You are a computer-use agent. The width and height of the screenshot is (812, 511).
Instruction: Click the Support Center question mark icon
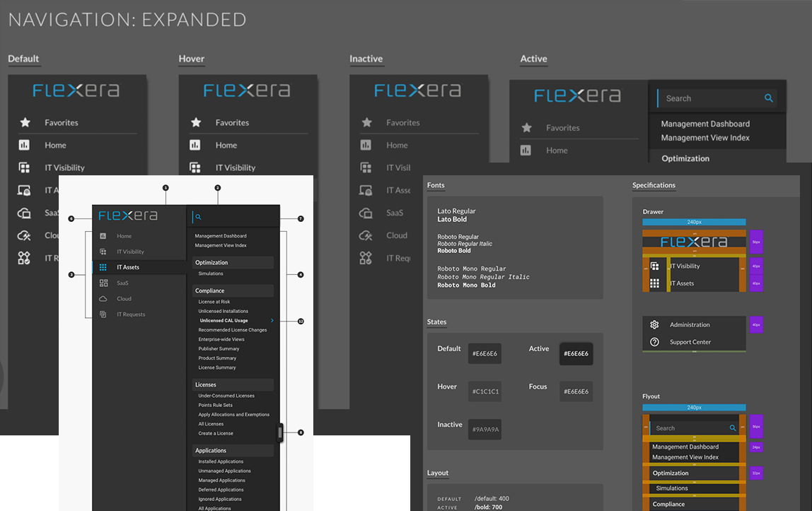[x=654, y=342]
